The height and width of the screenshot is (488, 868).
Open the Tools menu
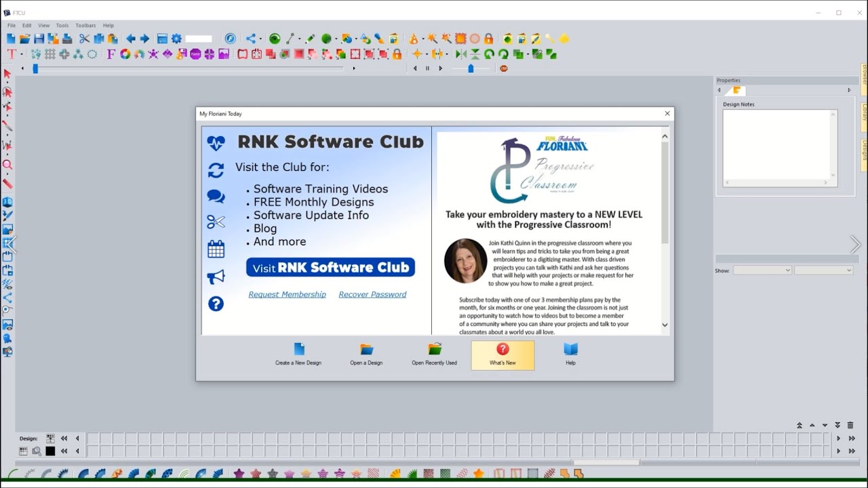62,26
